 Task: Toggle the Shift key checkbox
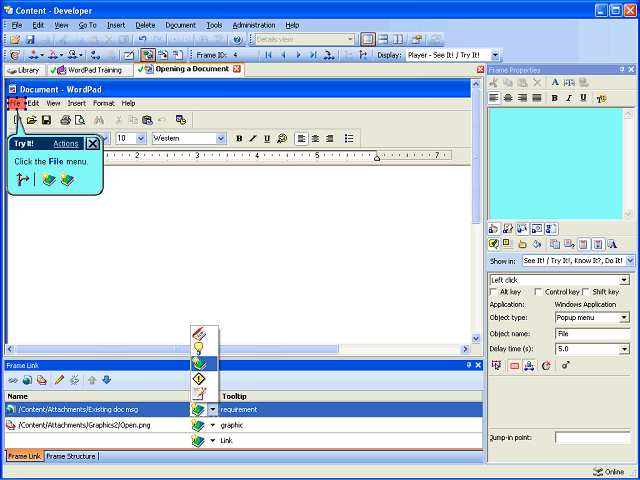click(586, 292)
